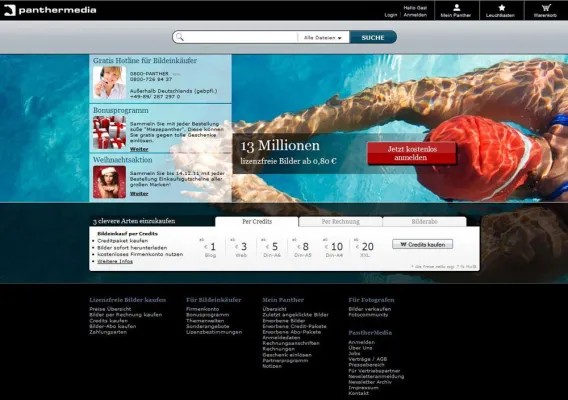This screenshot has height=400, width=568.
Task: Open the Impressum footer link
Action: coord(363,388)
